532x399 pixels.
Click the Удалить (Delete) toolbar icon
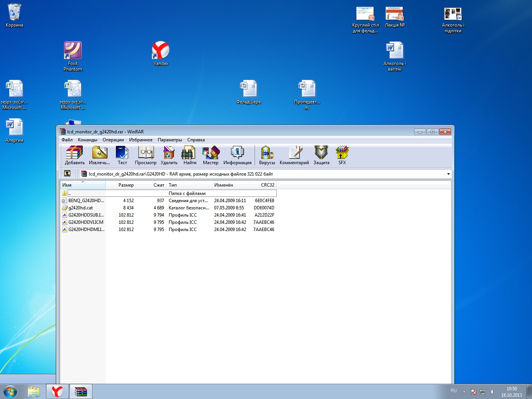pos(169,155)
